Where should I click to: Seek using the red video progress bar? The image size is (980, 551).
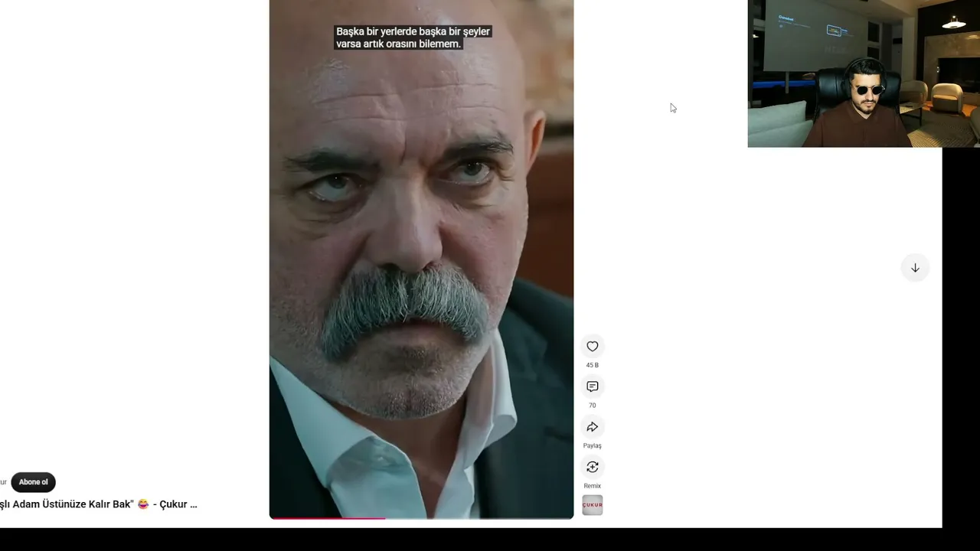421,518
